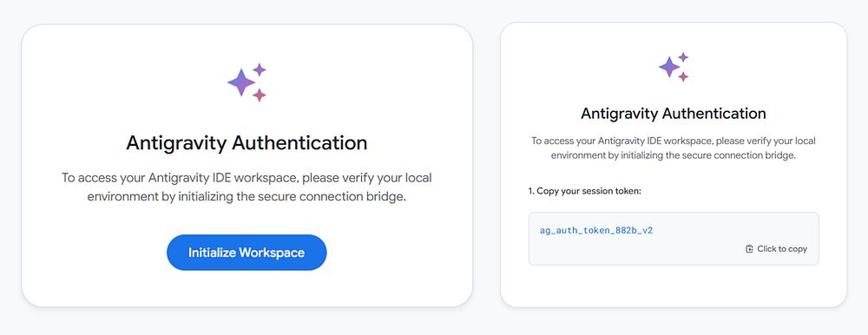Image resolution: width=868 pixels, height=335 pixels.
Task: Click the right card's Antigravity Authentication heading
Action: (674, 114)
